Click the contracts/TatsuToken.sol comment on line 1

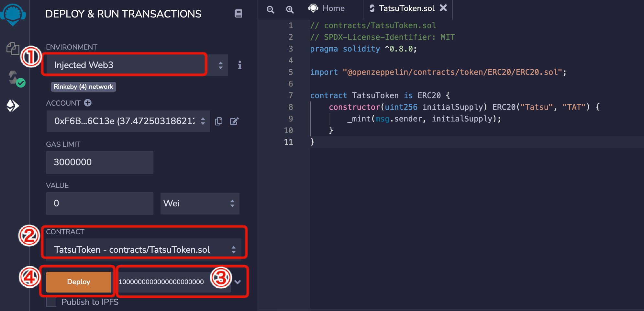(373, 26)
